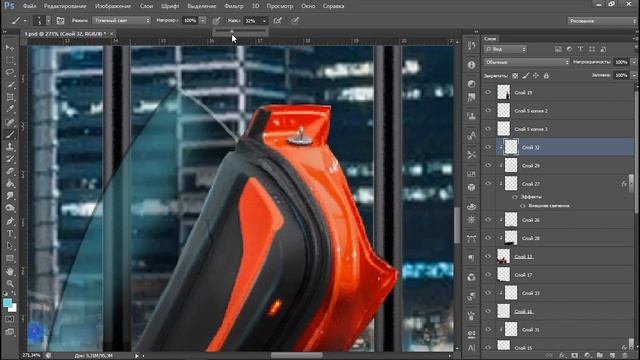
Task: Open the Слои menu
Action: click(146, 6)
